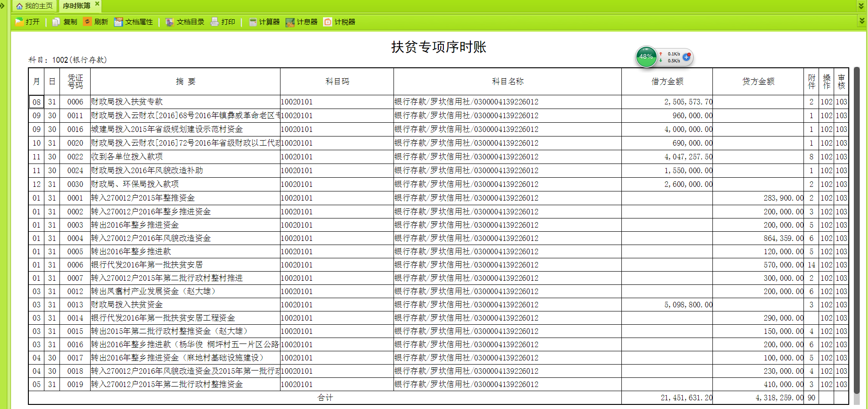Click the 科目: 1002(银行存款) label
Image resolution: width=868 pixels, height=409 pixels.
[x=68, y=60]
